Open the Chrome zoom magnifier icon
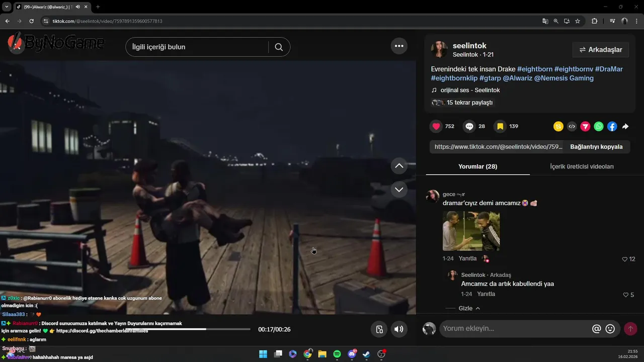This screenshot has width=644, height=362. [x=556, y=21]
